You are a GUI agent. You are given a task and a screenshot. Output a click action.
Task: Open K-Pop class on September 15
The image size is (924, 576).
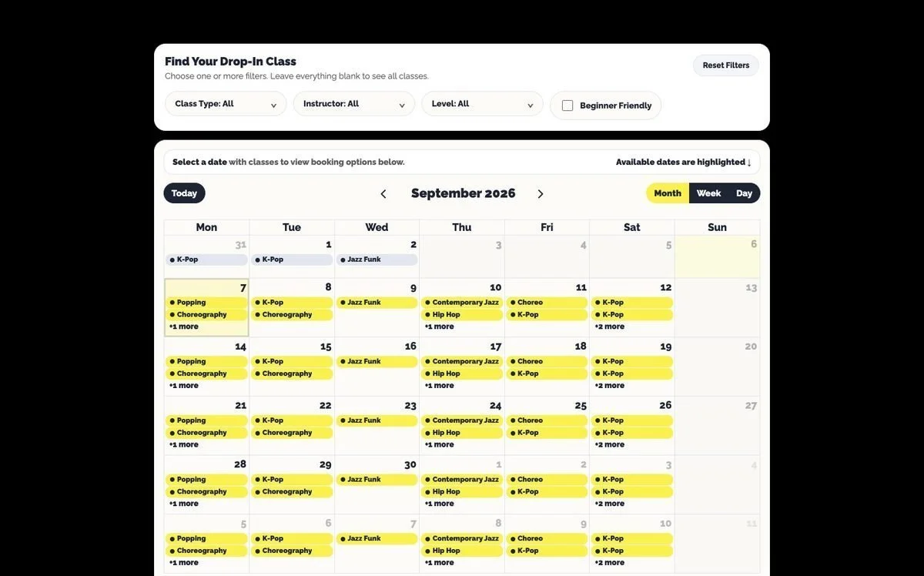pyautogui.click(x=292, y=361)
